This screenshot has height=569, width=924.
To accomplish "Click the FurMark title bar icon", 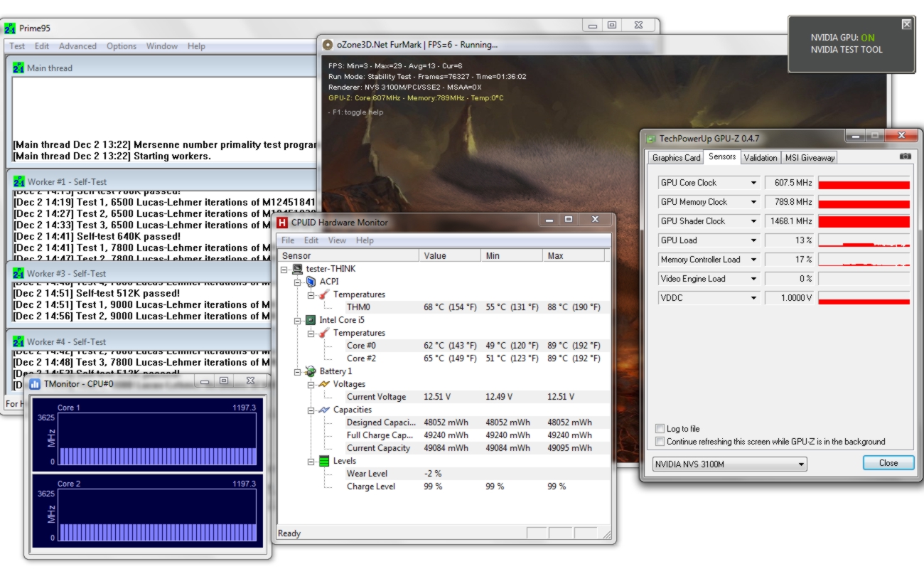I will click(328, 45).
